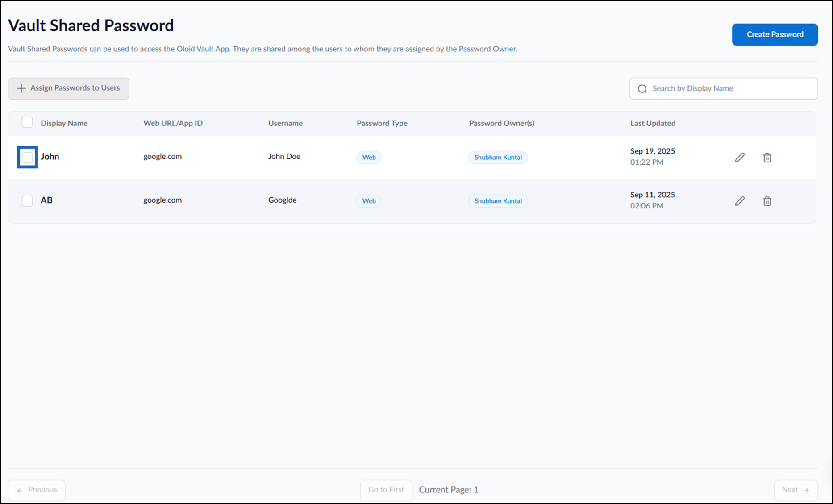
Task: Click the Password Type column header
Action: (382, 123)
